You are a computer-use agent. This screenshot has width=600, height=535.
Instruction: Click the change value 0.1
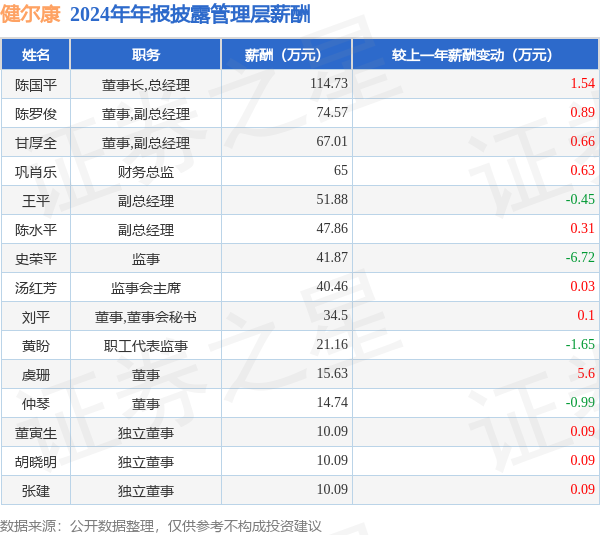pyautogui.click(x=586, y=315)
